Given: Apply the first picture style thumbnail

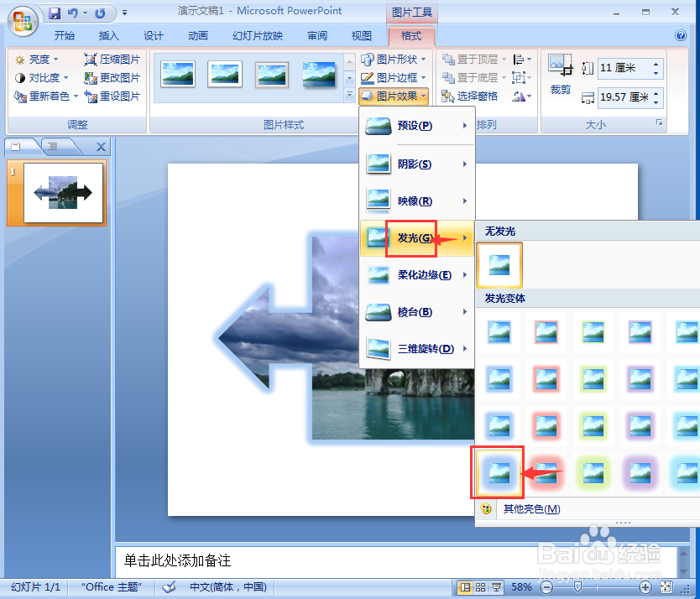Looking at the screenshot, I should (178, 74).
